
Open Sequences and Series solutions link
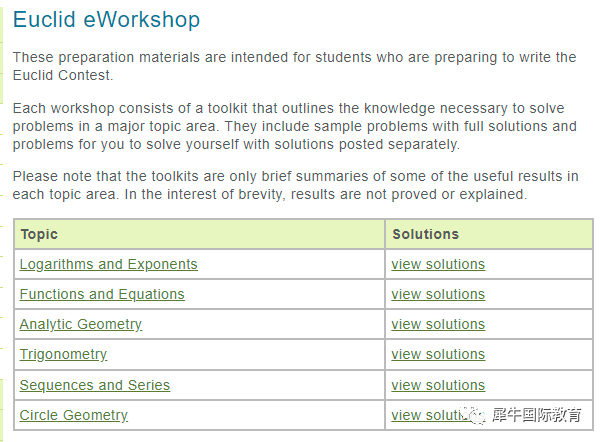(x=438, y=385)
